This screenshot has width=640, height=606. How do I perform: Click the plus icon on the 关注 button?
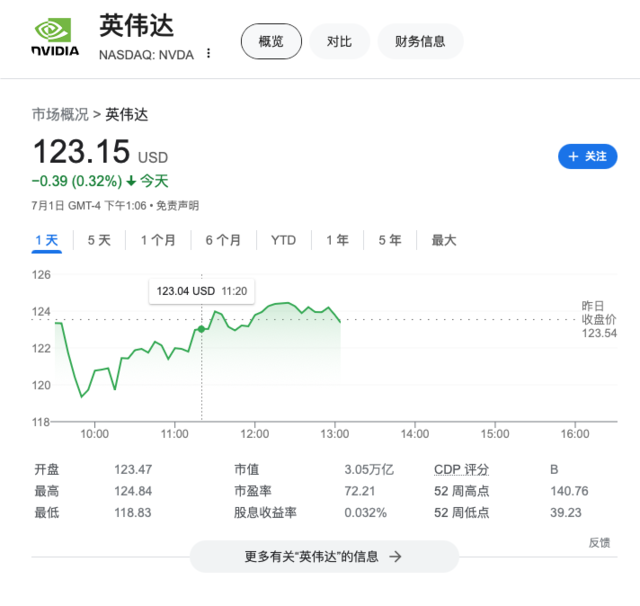(573, 156)
